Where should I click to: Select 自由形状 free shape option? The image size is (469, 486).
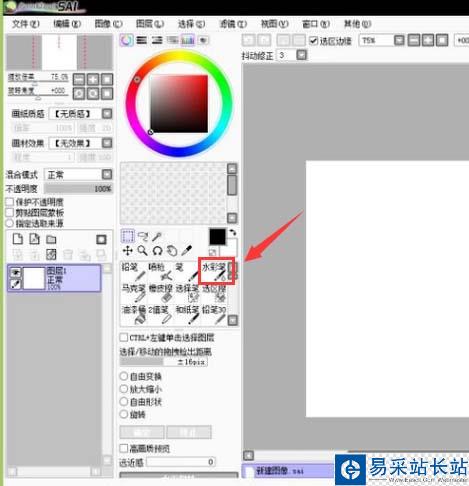click(124, 402)
